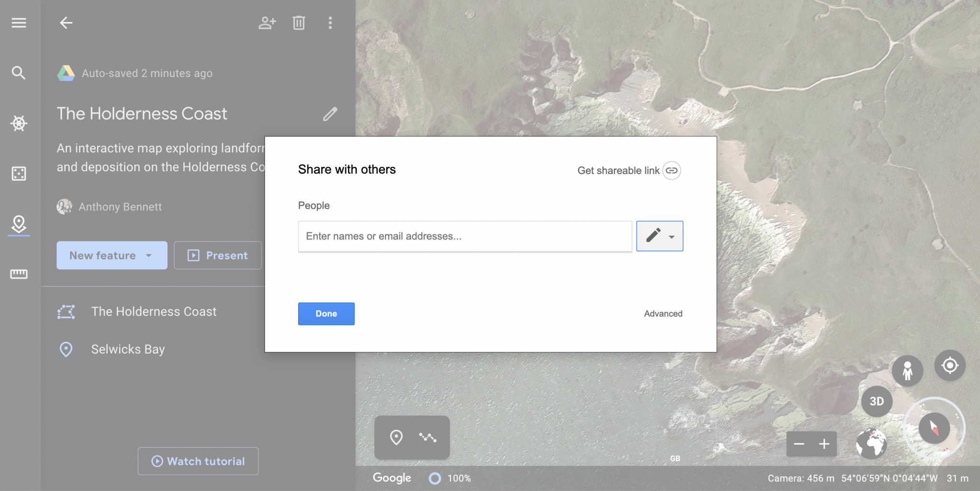The image size is (980, 491).
Task: Open Advanced sharing settings
Action: [x=663, y=314]
